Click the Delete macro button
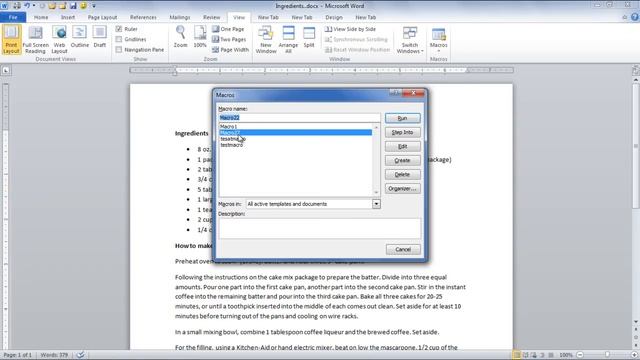 coord(402,174)
